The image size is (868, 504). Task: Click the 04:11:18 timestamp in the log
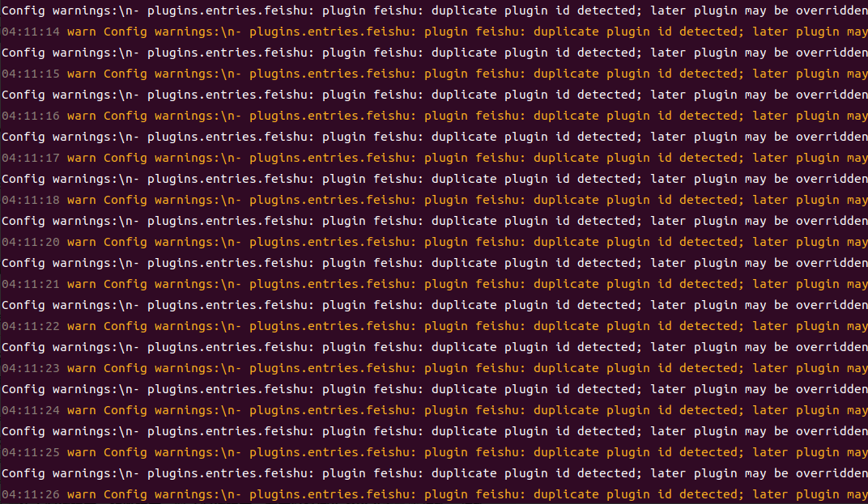(x=31, y=200)
